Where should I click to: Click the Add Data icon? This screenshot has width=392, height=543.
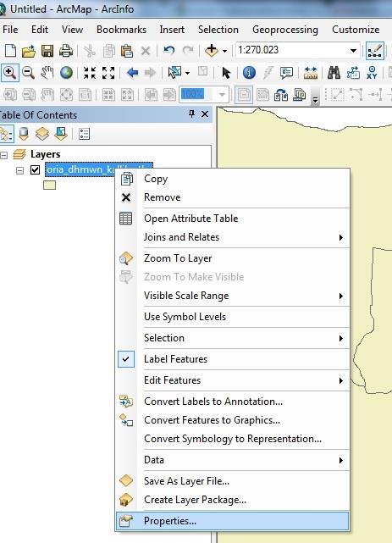click(x=212, y=51)
